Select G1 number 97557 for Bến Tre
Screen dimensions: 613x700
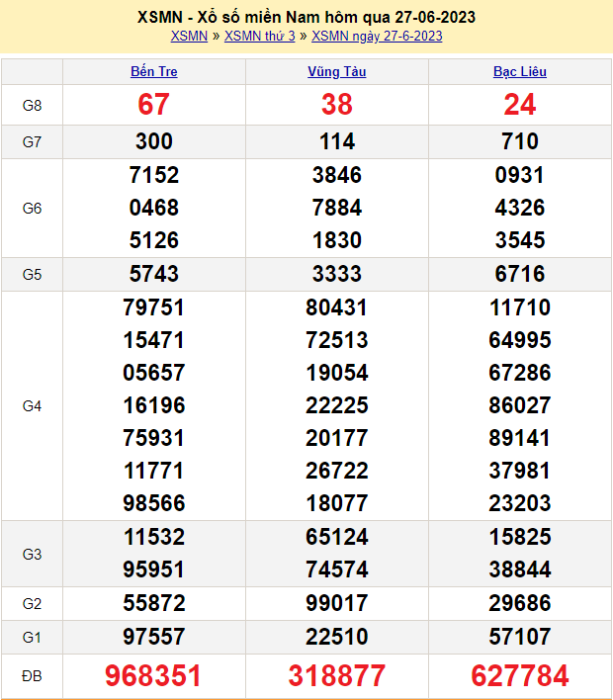click(154, 636)
